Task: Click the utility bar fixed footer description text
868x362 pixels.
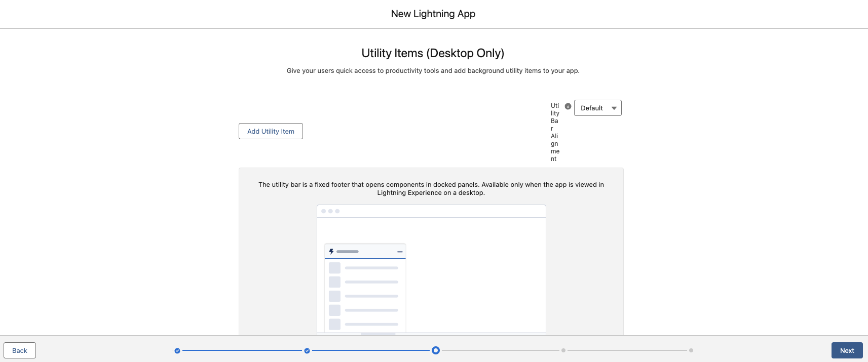Action: click(431, 188)
